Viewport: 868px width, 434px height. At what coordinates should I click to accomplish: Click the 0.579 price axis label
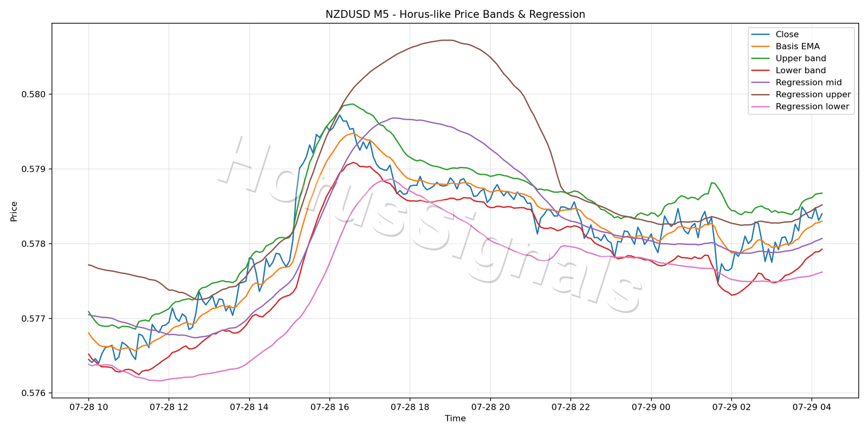pyautogui.click(x=34, y=169)
